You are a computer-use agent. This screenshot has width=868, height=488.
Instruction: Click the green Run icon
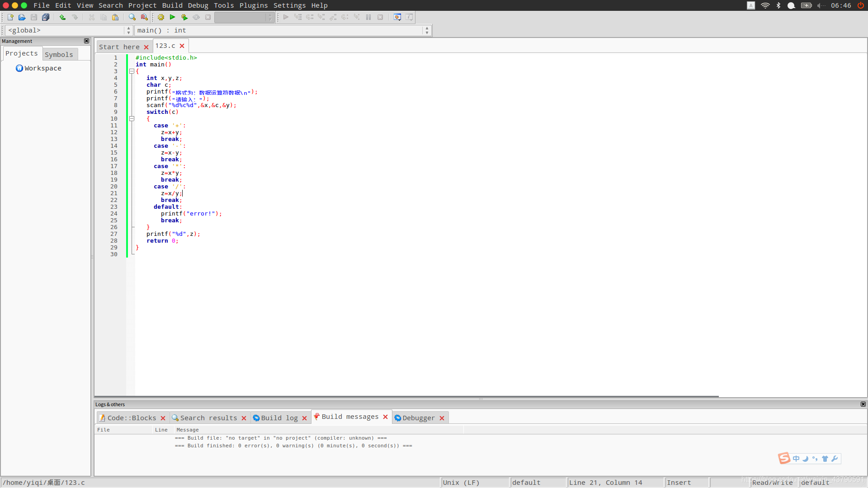[172, 17]
